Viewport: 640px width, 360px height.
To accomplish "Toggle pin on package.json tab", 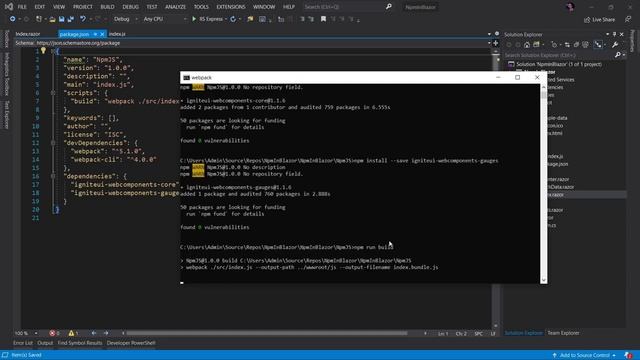I will click(x=95, y=34).
